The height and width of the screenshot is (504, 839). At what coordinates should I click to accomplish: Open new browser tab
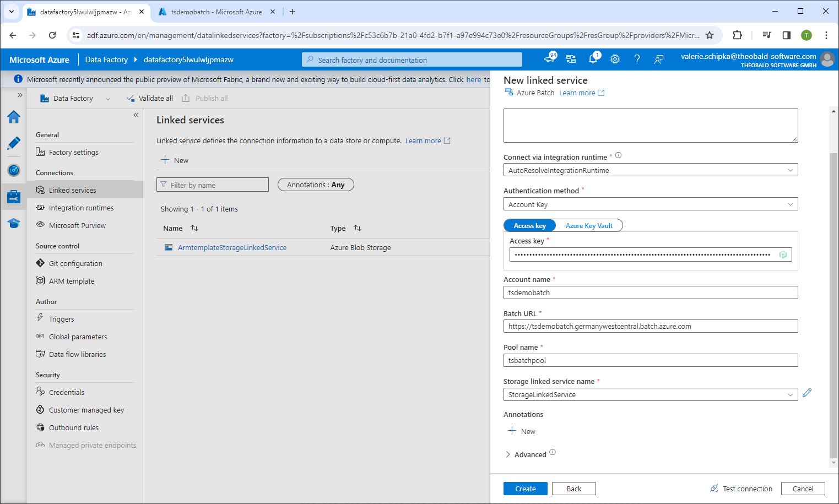coord(293,12)
